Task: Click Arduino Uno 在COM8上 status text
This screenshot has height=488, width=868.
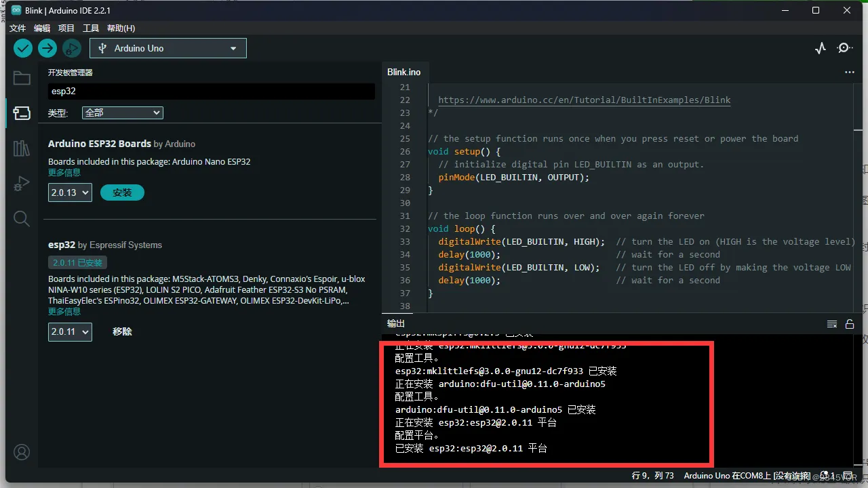Action: 747,476
